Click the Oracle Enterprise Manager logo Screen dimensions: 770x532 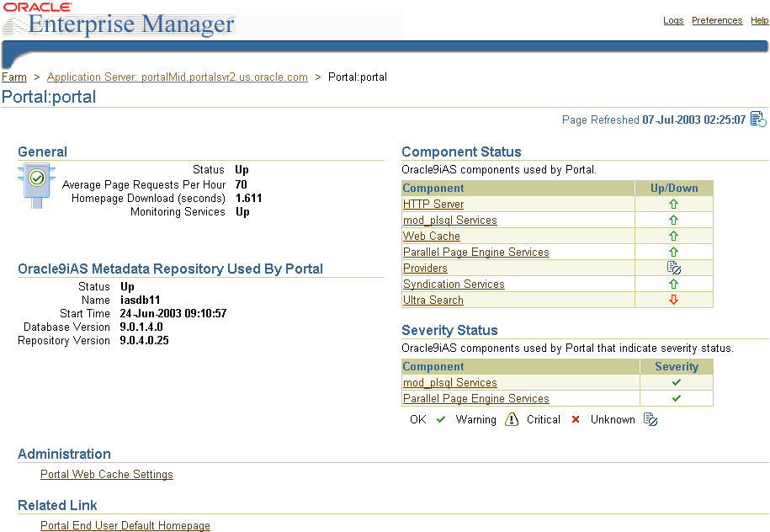[x=119, y=19]
